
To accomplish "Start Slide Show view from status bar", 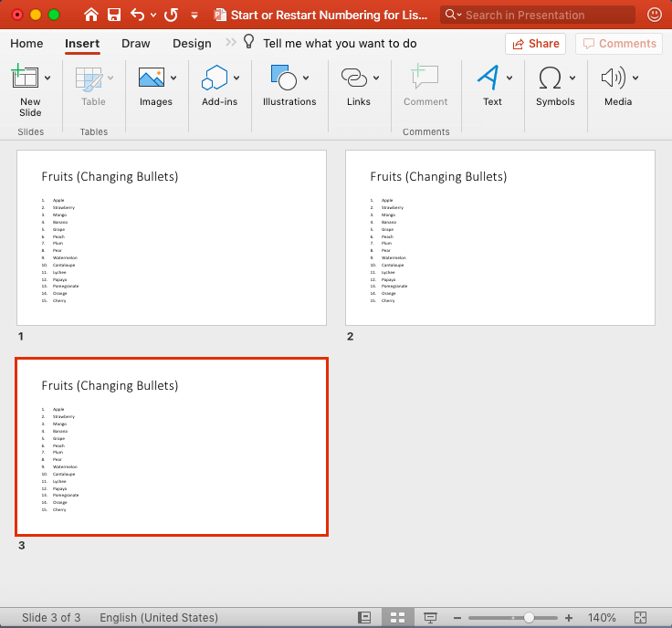I will (430, 618).
